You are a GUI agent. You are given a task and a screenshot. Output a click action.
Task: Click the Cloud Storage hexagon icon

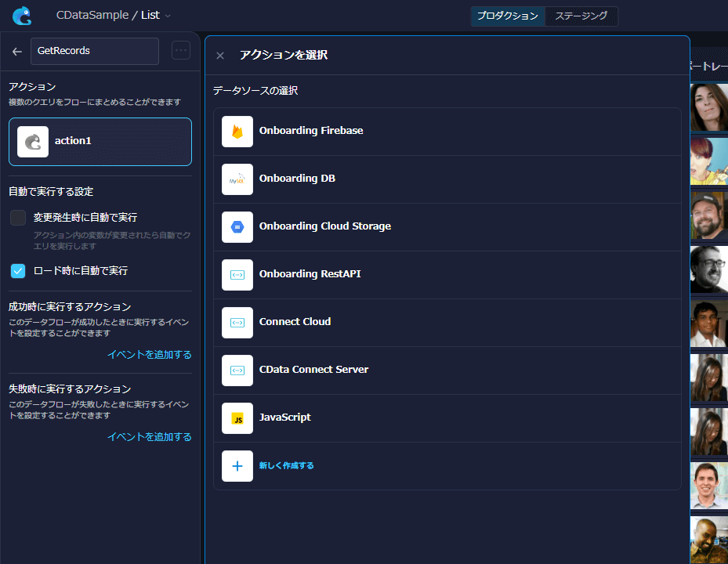tap(237, 227)
